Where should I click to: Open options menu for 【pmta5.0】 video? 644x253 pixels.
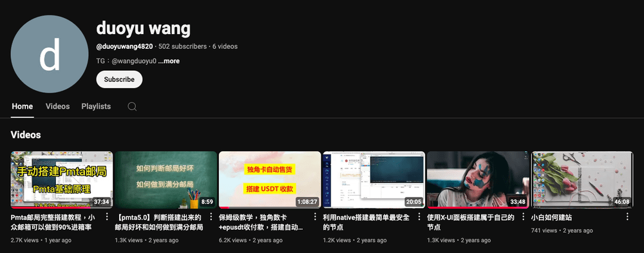pos(211,217)
